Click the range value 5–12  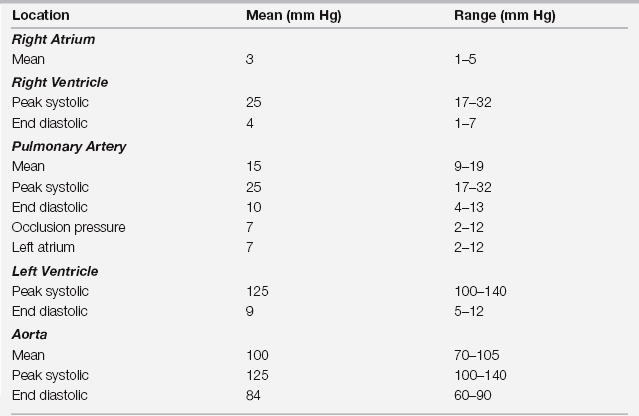click(466, 311)
